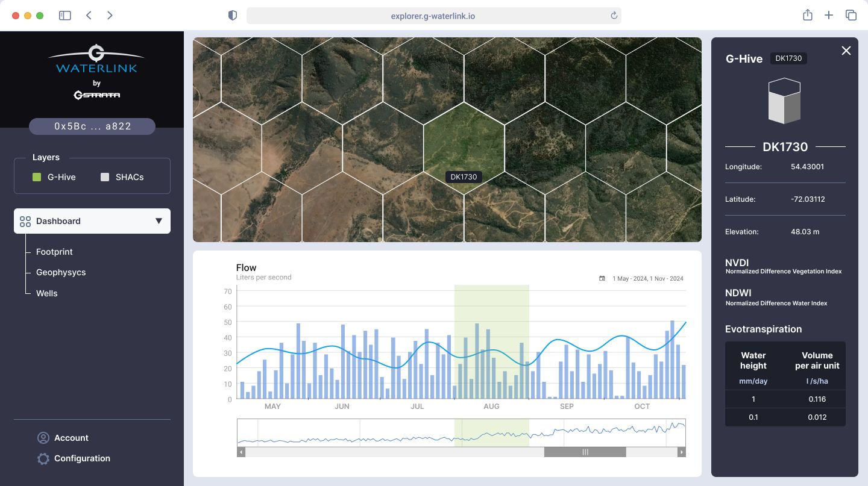Open the Configuration link
Viewport: 868px width, 486px height.
[x=82, y=458]
